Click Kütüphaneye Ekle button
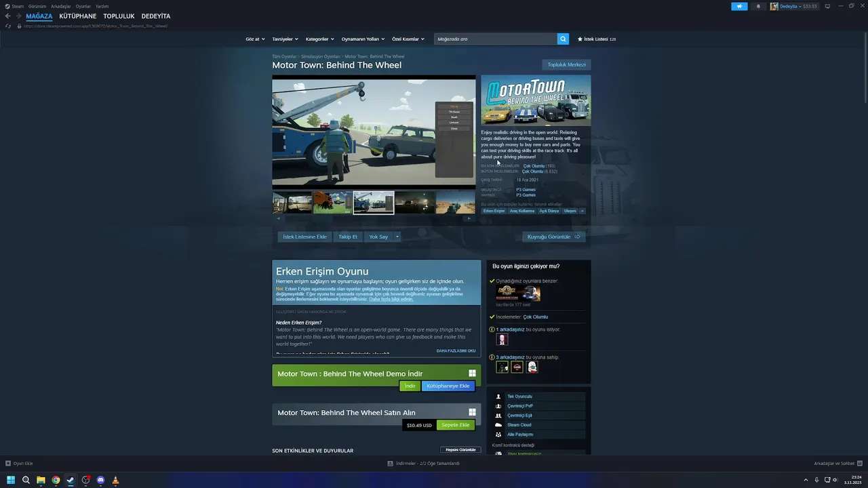 pos(448,386)
